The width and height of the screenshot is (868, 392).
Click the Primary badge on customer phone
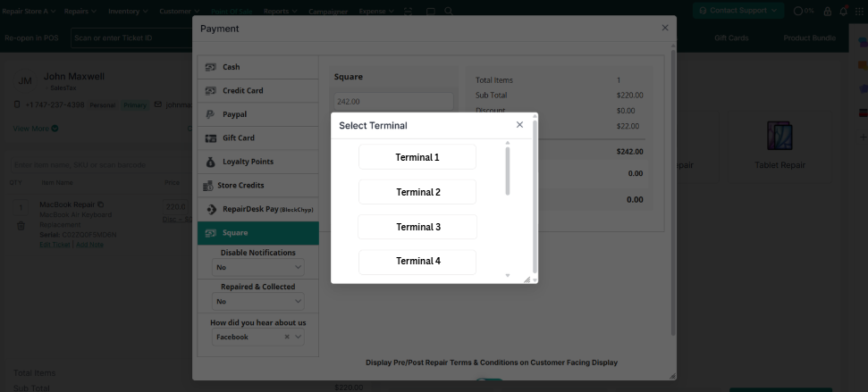(x=135, y=105)
